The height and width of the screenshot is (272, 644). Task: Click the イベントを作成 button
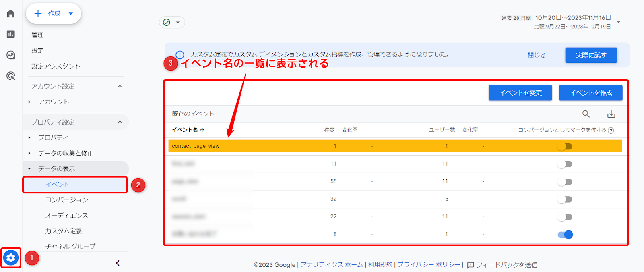click(590, 93)
